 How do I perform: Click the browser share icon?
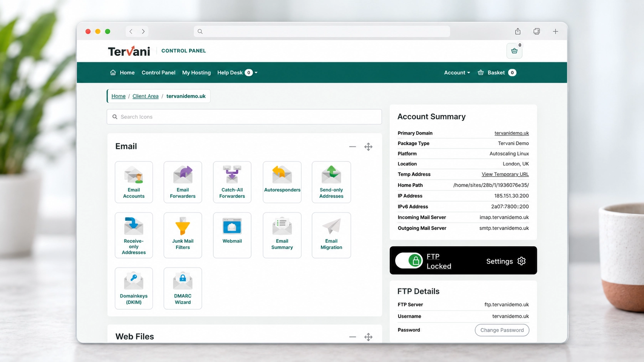518,31
